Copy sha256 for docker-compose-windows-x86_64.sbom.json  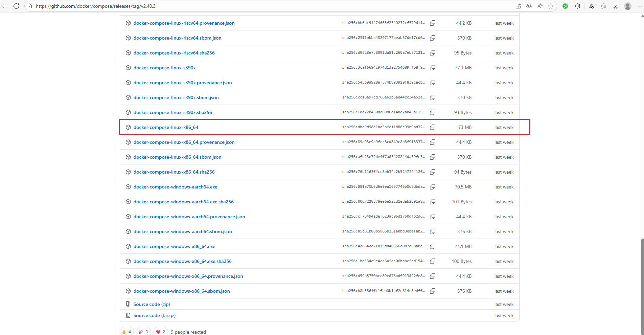point(433,291)
